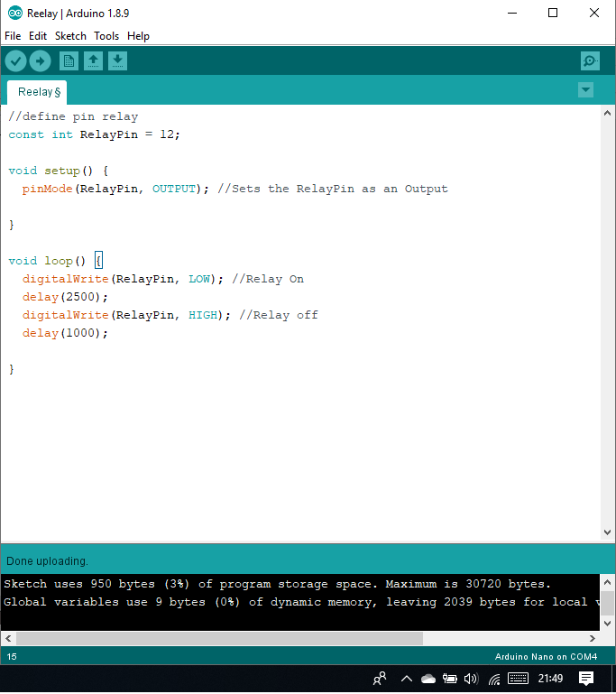Open the volume speaker tray icon
This screenshot has width=616, height=694.
[x=471, y=679]
